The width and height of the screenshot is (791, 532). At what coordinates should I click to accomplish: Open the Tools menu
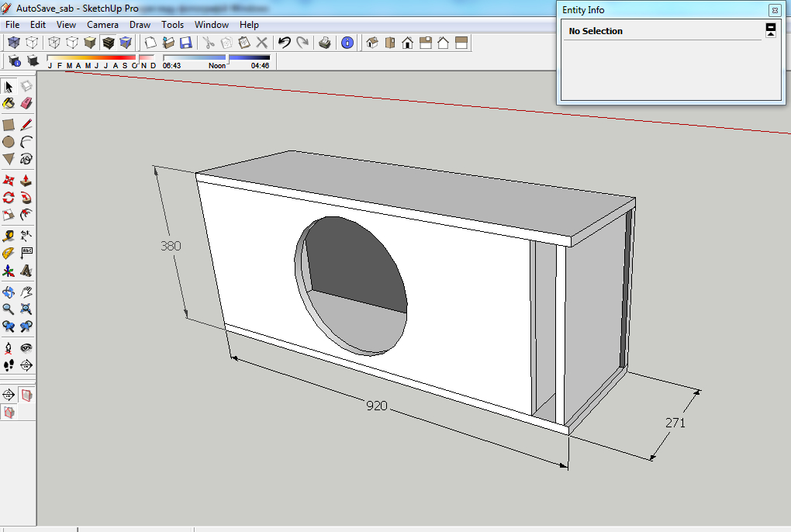pos(172,25)
